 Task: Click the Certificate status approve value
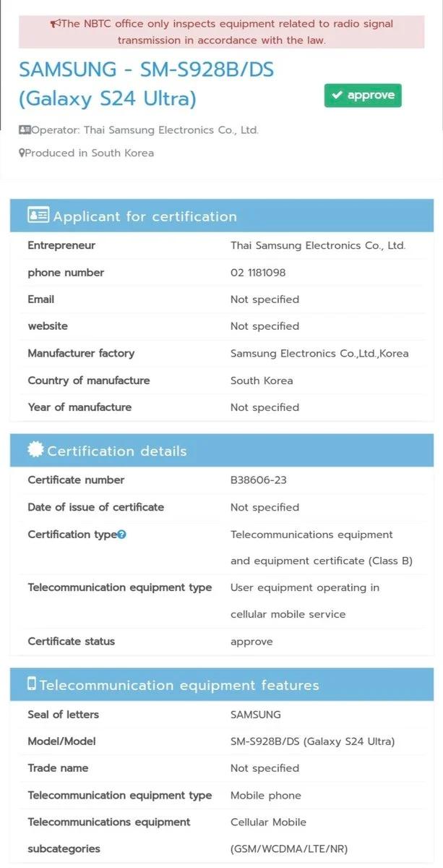click(251, 642)
